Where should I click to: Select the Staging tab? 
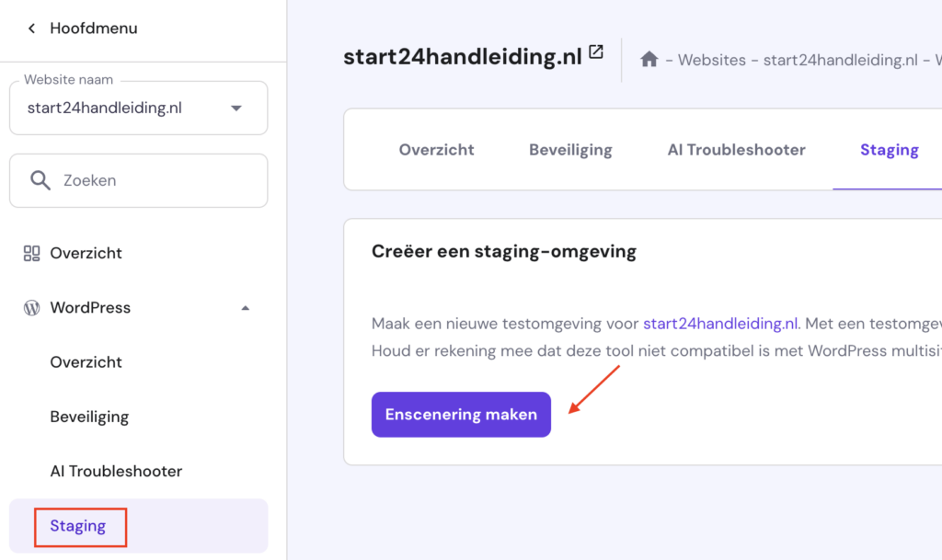(x=889, y=150)
